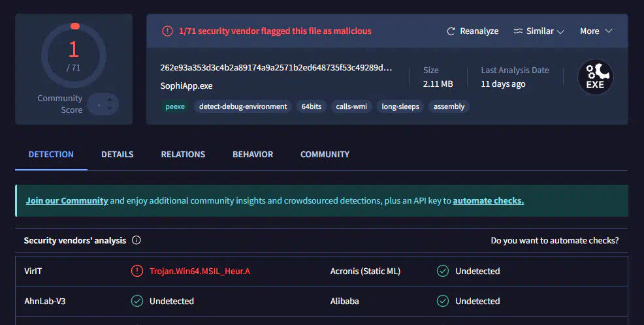Open the RELATIONS tab
Viewport: 644px width, 325px height.
183,155
